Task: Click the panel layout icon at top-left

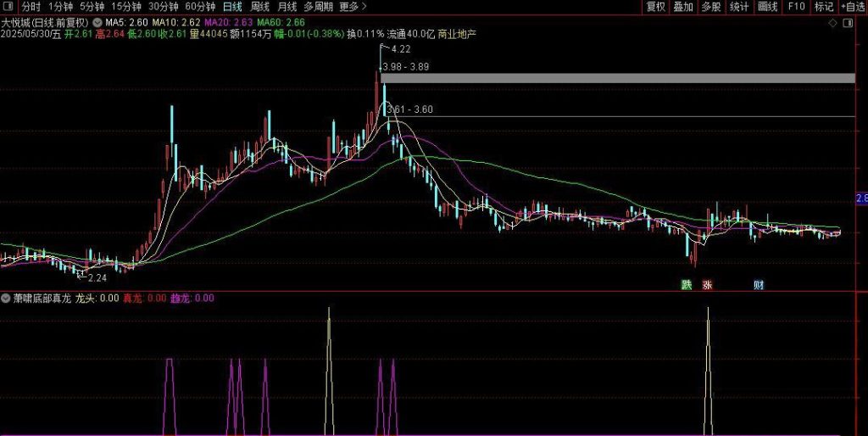Action: pyautogui.click(x=9, y=7)
